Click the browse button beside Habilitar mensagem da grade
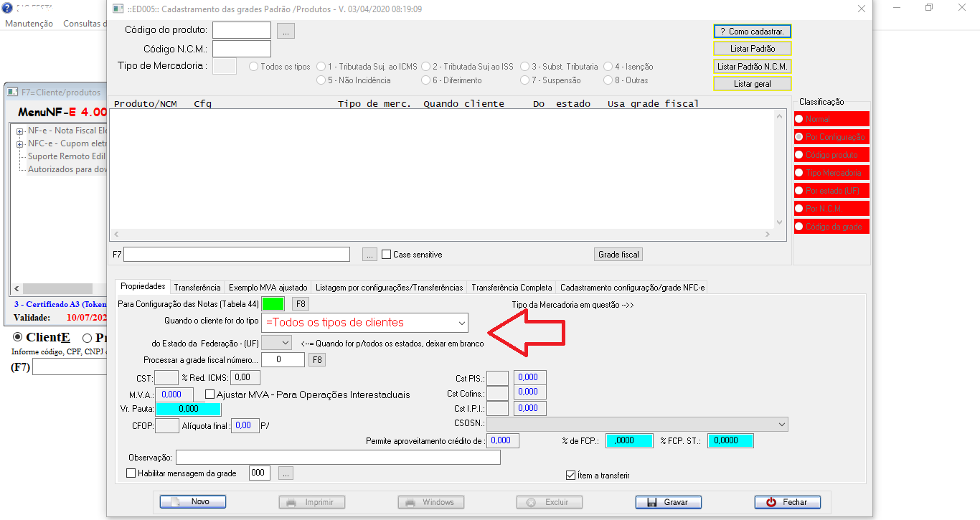 pyautogui.click(x=286, y=473)
